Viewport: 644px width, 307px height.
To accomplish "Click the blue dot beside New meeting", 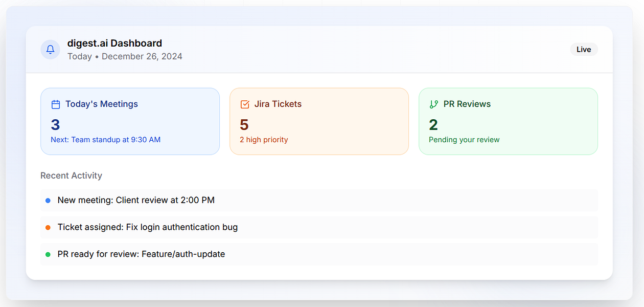I will point(48,201).
